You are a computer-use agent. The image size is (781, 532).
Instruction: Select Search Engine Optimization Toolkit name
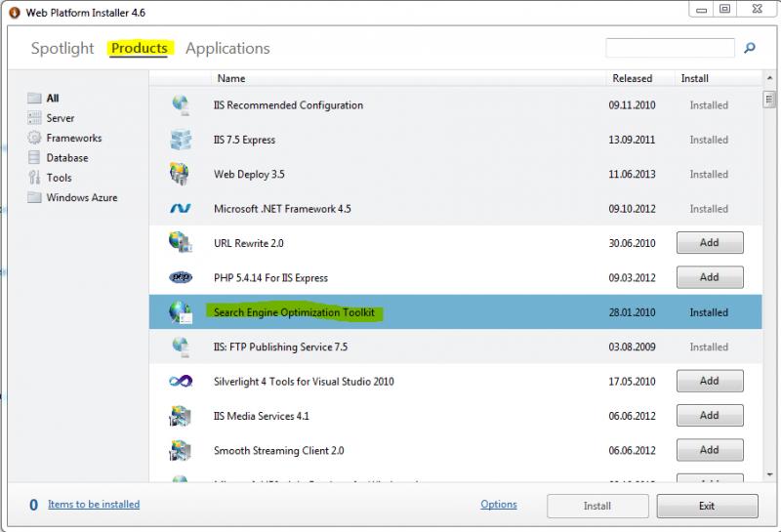point(294,312)
